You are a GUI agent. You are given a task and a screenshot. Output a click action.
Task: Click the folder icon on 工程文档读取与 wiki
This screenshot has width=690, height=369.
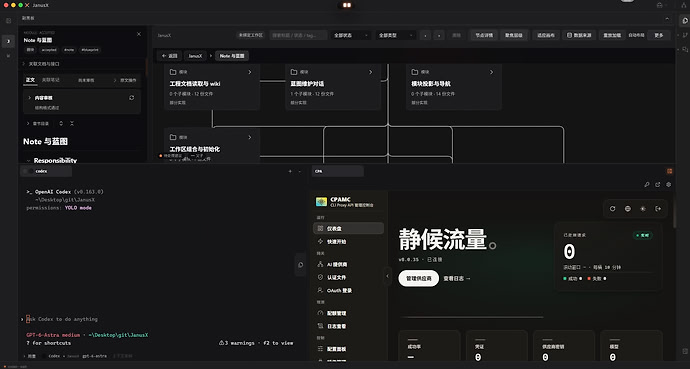click(173, 72)
